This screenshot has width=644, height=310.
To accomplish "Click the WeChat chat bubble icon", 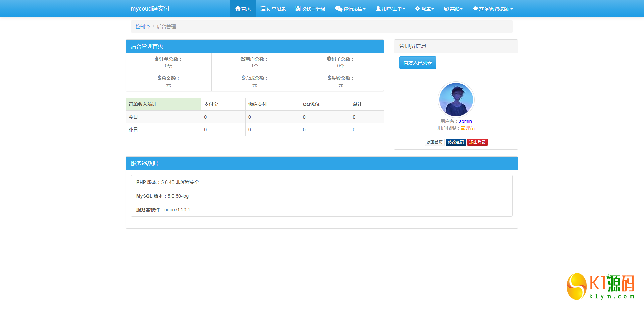I will tap(338, 9).
